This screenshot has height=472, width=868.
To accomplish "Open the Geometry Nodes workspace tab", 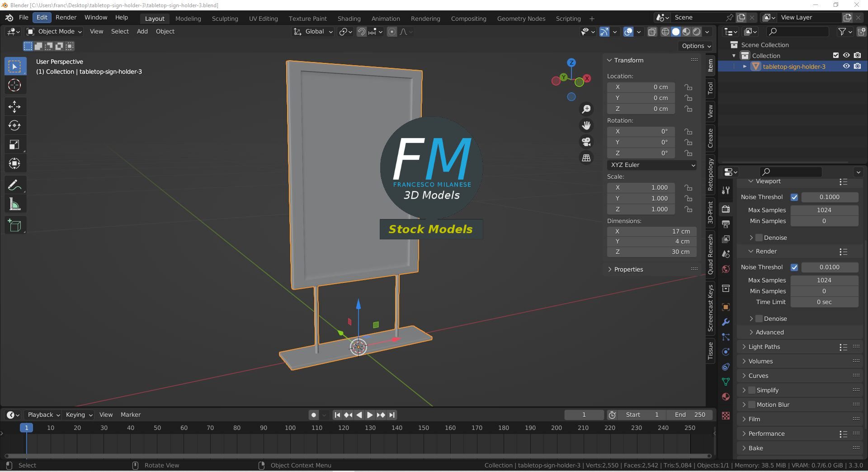I will click(x=521, y=19).
